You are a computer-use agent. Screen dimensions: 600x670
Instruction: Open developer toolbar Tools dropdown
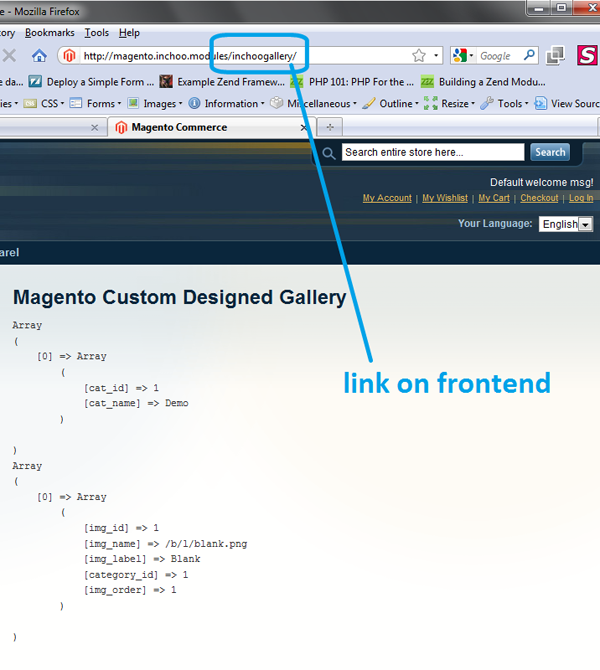[x=504, y=103]
